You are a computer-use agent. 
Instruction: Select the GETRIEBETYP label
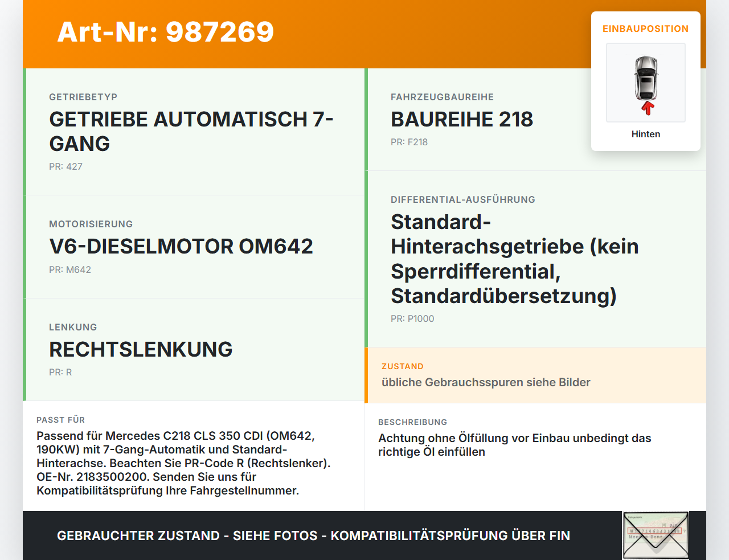[83, 97]
